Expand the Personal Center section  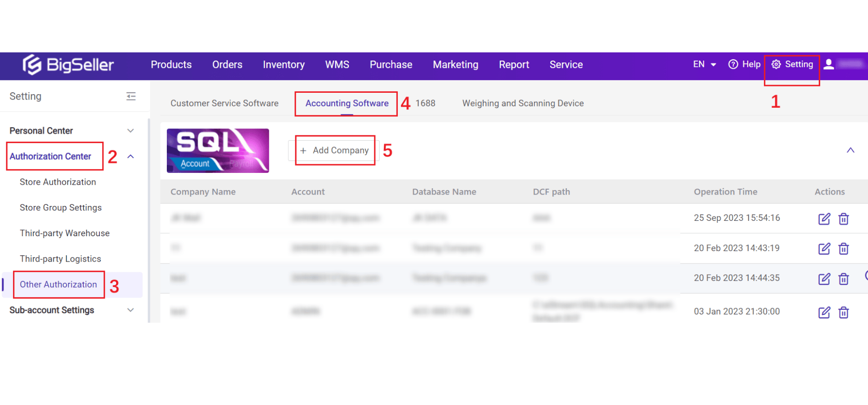coord(130,131)
